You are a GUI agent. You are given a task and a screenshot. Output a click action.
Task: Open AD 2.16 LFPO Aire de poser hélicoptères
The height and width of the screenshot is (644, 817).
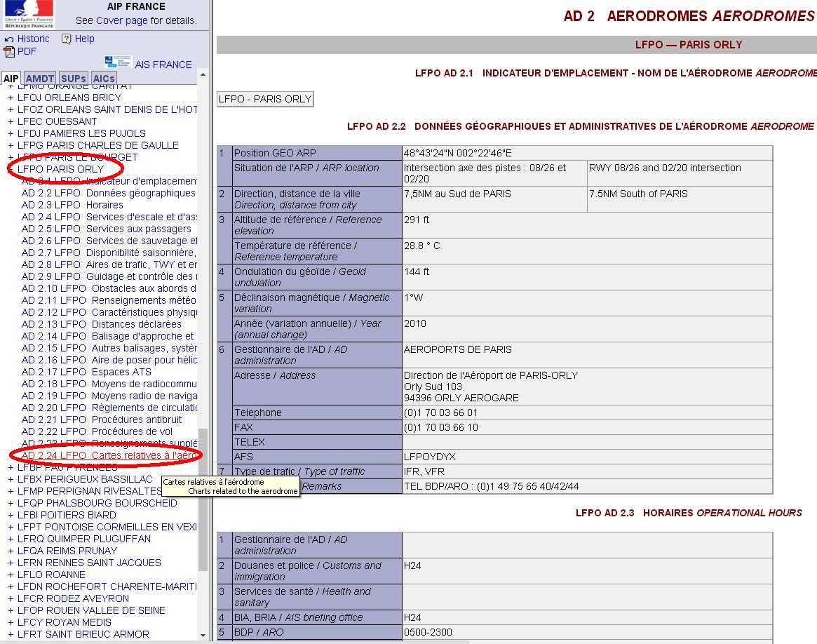pyautogui.click(x=109, y=360)
